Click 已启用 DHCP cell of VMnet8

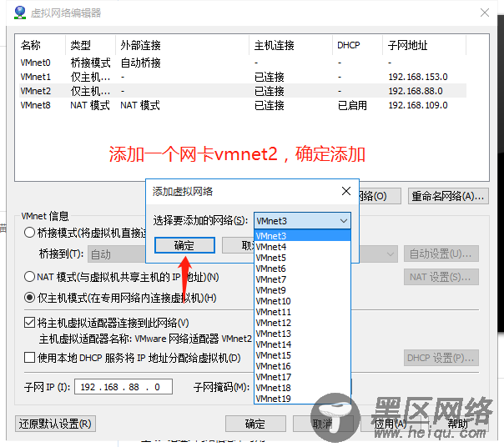tap(352, 105)
